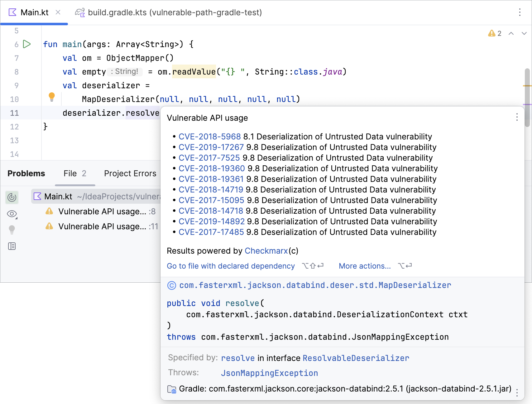Click the class icon beside MapDeserializer
Image resolution: width=532 pixels, height=404 pixels.
[172, 285]
